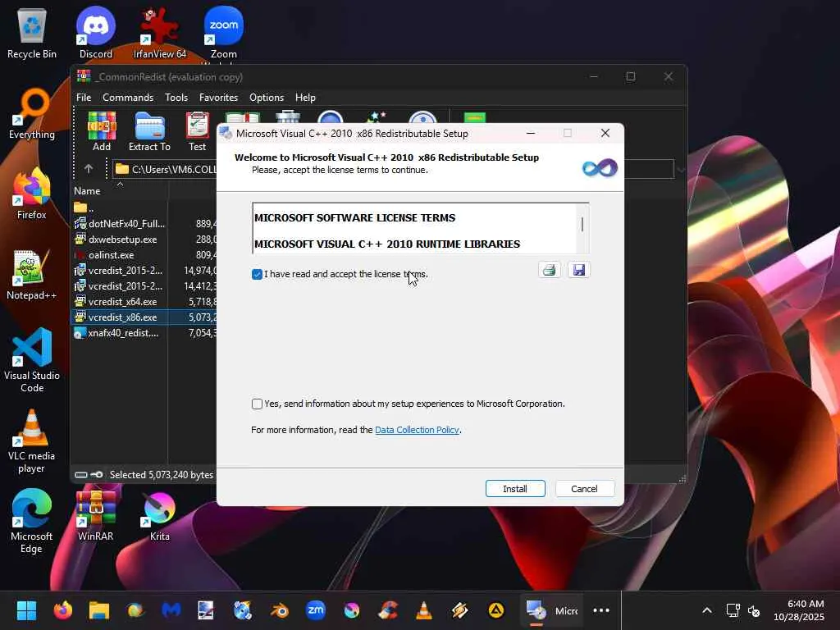Open VLC from the taskbar

coord(424,610)
